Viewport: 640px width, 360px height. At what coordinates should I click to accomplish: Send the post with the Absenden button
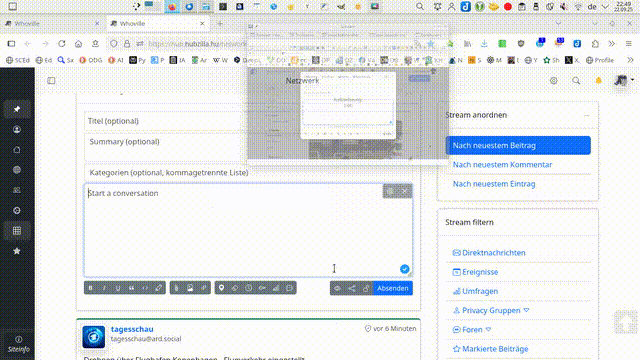(393, 288)
